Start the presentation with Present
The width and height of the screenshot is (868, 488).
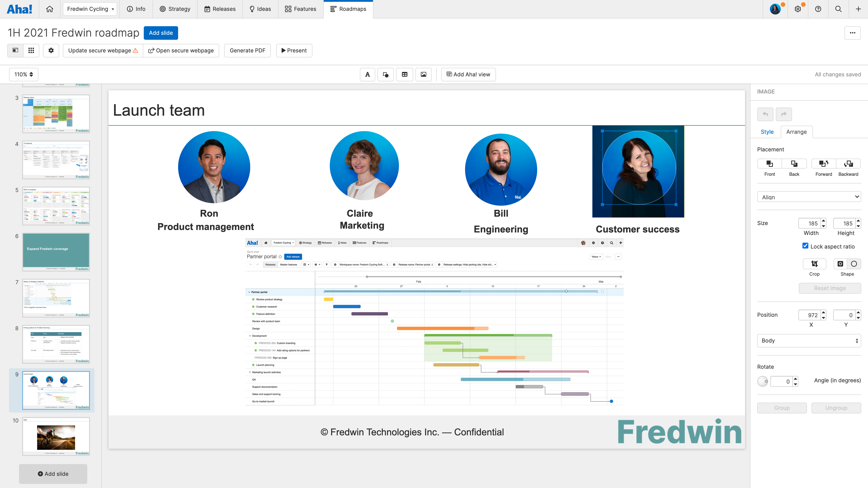294,51
